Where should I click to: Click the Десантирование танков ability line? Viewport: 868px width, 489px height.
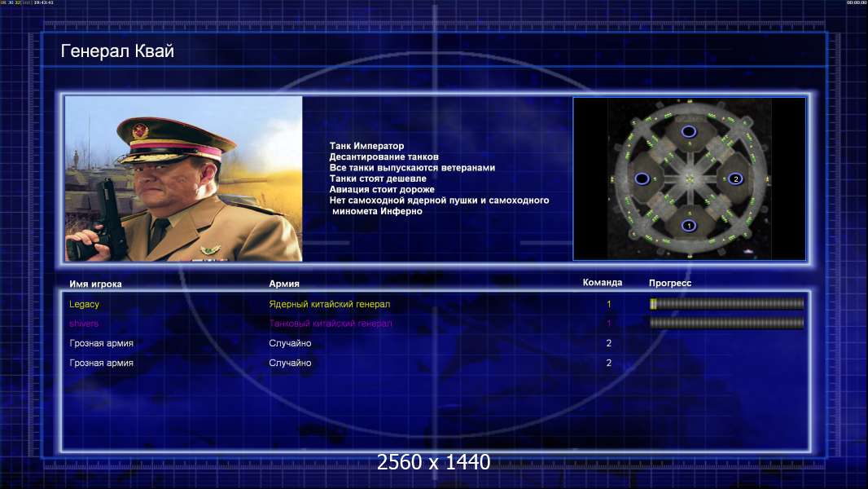point(384,156)
